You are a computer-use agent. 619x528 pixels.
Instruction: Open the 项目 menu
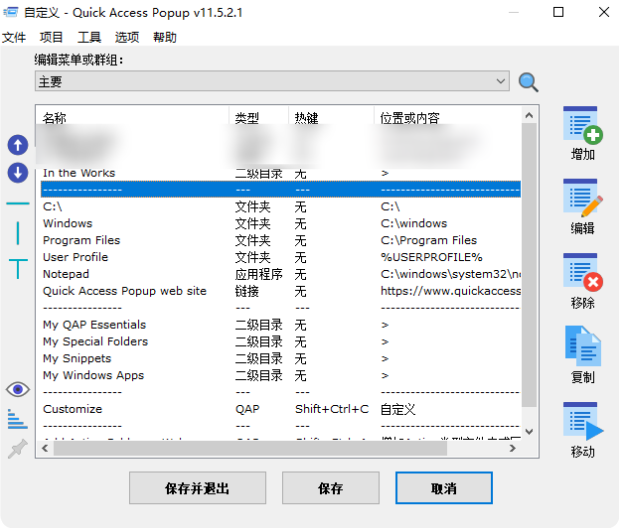(x=51, y=38)
